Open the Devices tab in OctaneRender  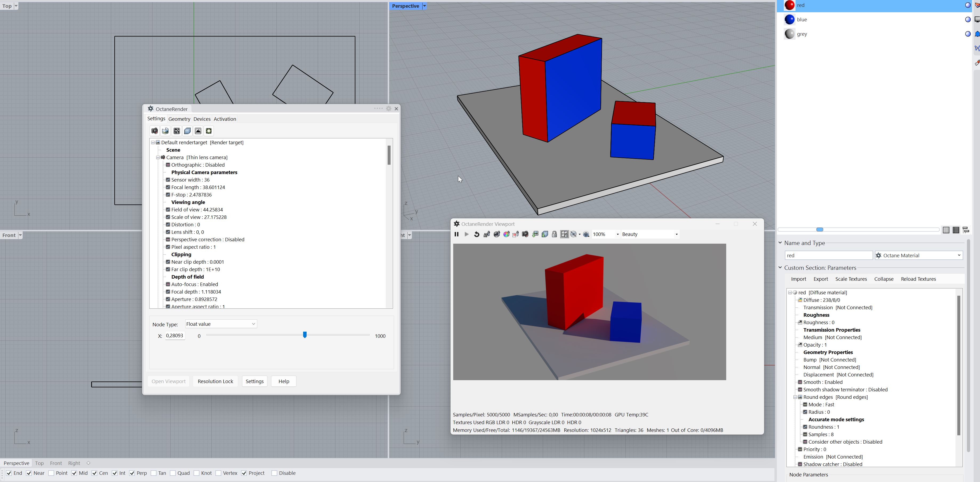click(202, 119)
